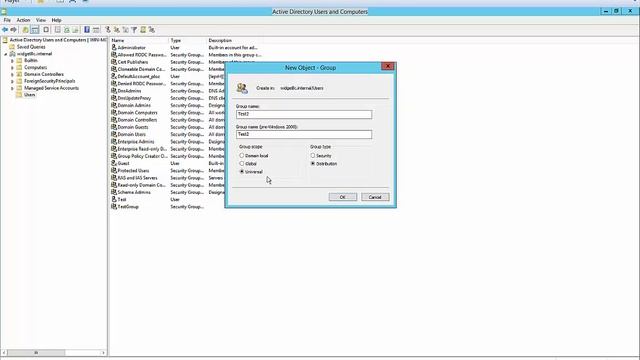Open the File menu

click(7, 20)
